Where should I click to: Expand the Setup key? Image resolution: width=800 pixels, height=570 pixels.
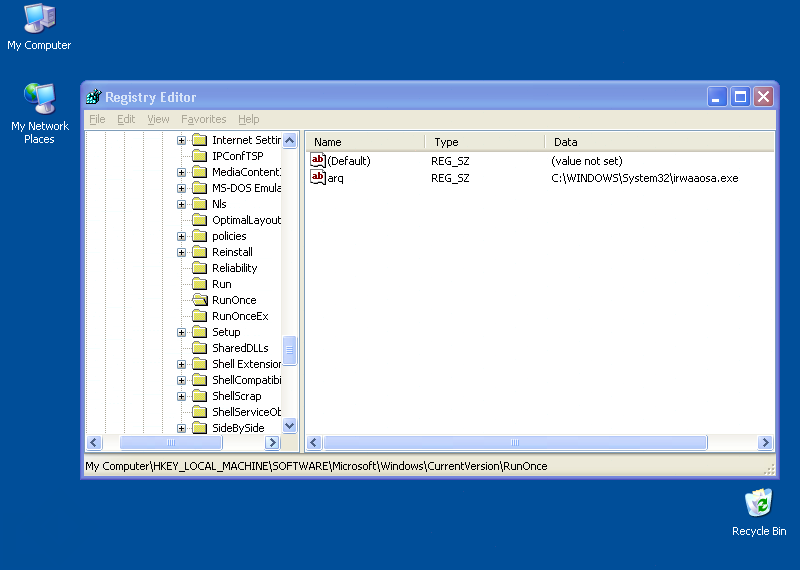[181, 332]
